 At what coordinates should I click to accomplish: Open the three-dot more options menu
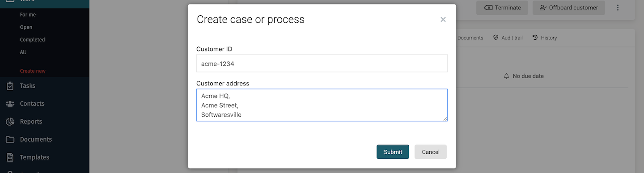[x=618, y=8]
